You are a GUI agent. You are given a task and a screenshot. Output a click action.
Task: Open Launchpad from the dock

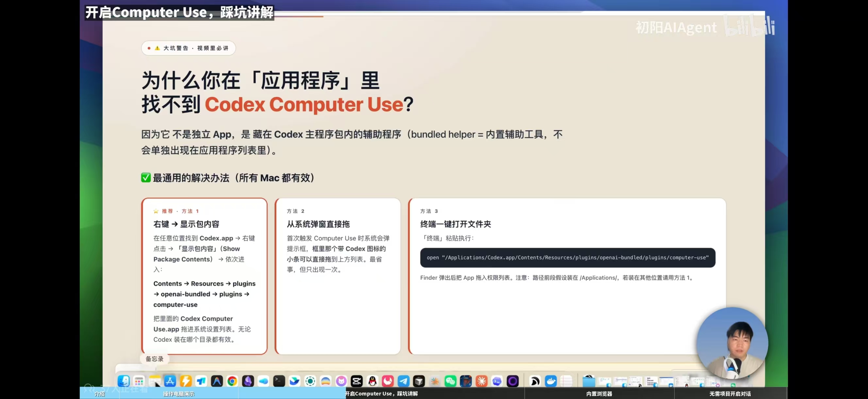tap(139, 381)
